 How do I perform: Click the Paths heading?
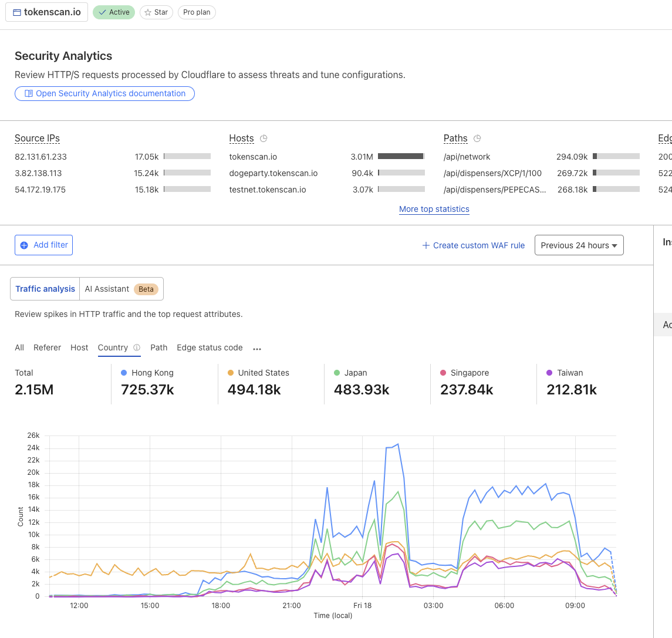pos(455,139)
